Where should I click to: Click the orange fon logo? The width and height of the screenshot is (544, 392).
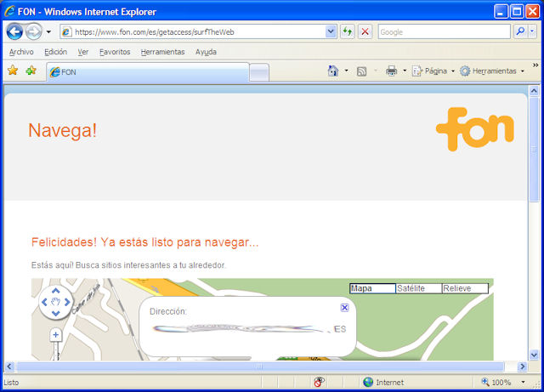474,128
